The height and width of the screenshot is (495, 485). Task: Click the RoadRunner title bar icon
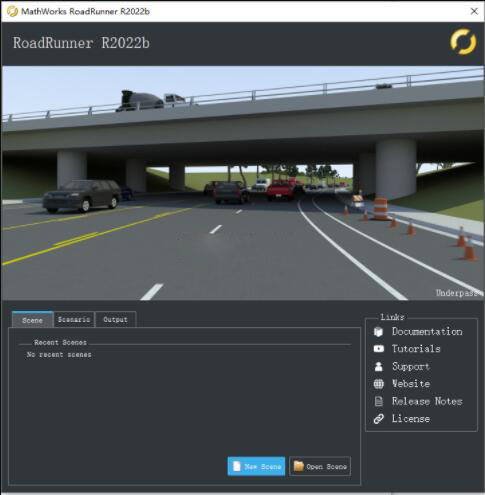point(12,11)
